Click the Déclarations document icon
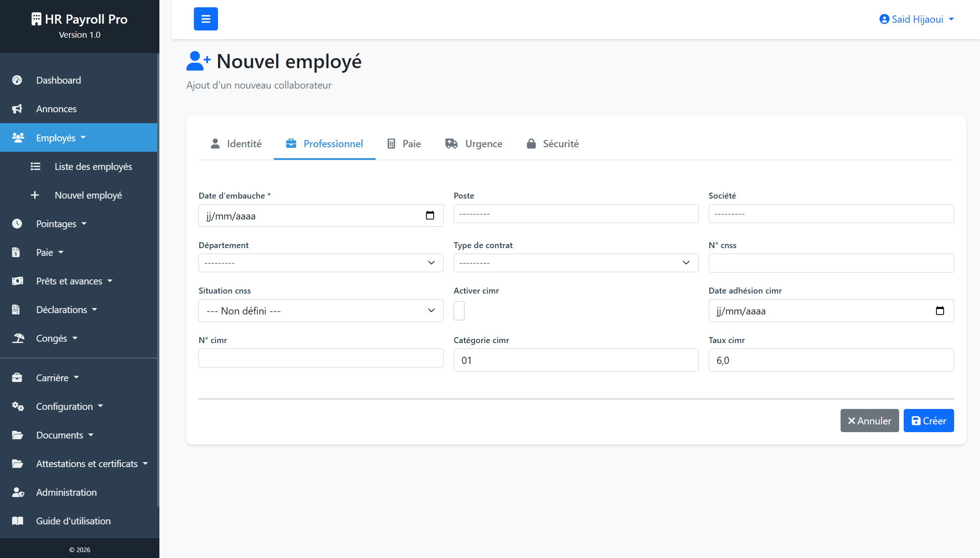The width and height of the screenshot is (980, 558). 16,310
